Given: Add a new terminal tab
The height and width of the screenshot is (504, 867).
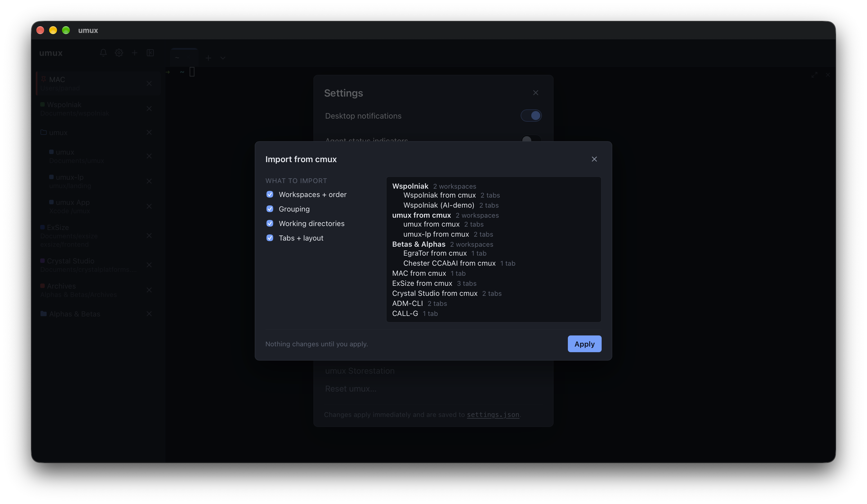Looking at the screenshot, I should (x=208, y=58).
